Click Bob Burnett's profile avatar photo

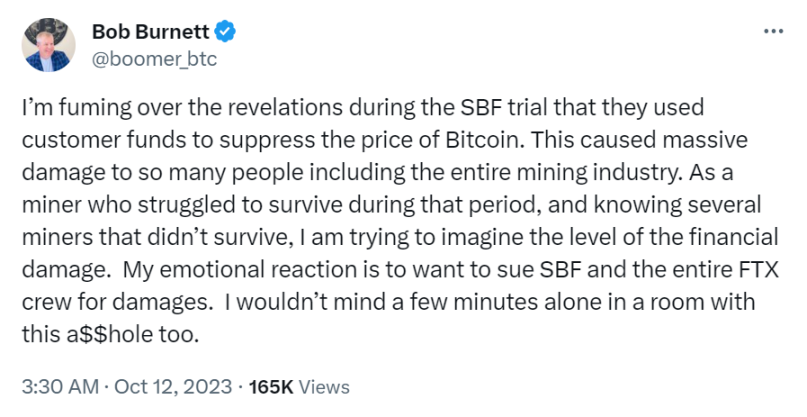point(48,45)
